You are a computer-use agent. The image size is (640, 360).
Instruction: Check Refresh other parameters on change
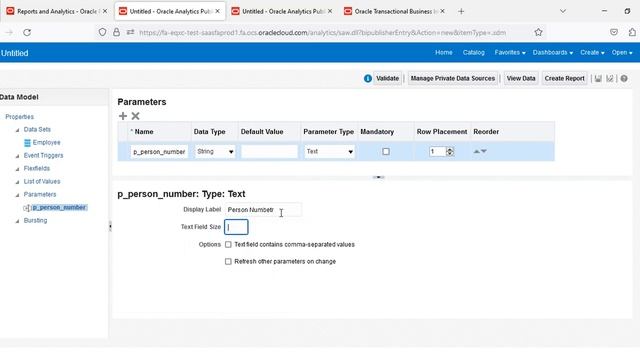pyautogui.click(x=228, y=261)
